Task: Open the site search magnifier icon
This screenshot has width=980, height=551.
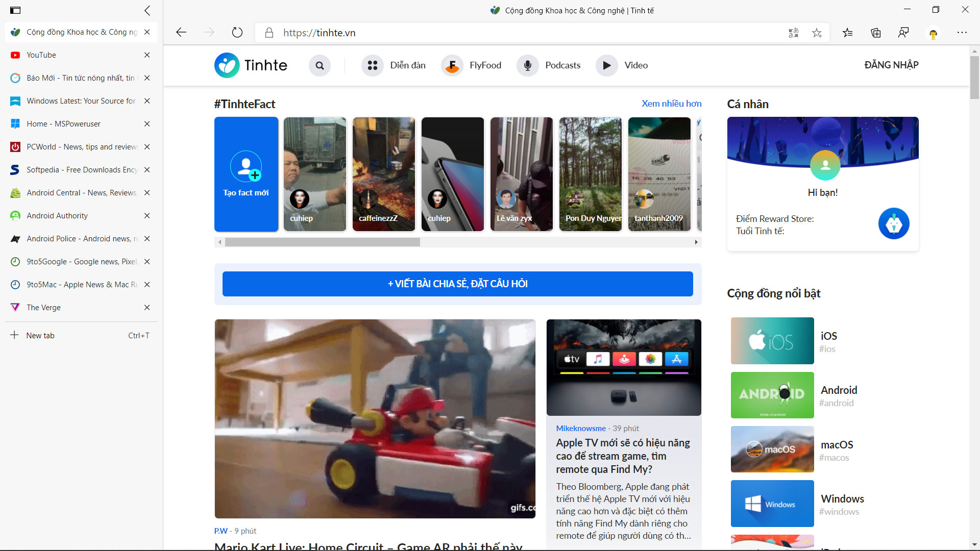Action: pyautogui.click(x=320, y=65)
